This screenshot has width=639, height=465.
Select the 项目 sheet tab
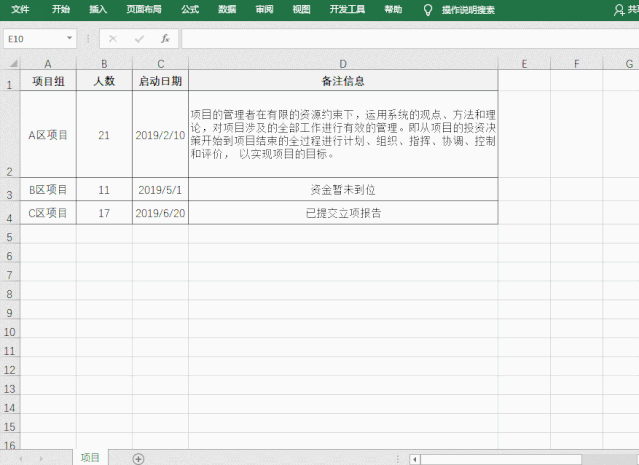click(x=90, y=457)
